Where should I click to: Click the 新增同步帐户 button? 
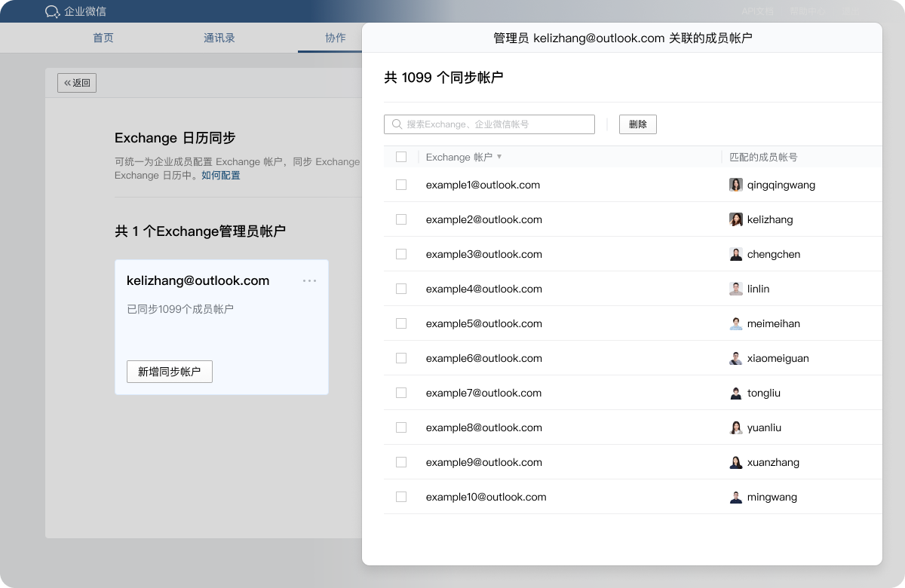tap(170, 372)
